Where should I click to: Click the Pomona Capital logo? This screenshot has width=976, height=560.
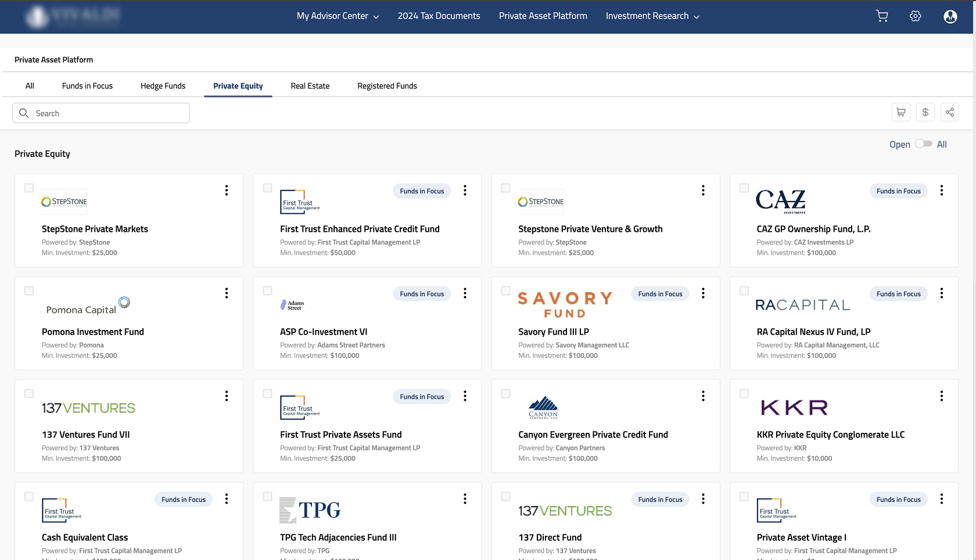click(x=88, y=306)
